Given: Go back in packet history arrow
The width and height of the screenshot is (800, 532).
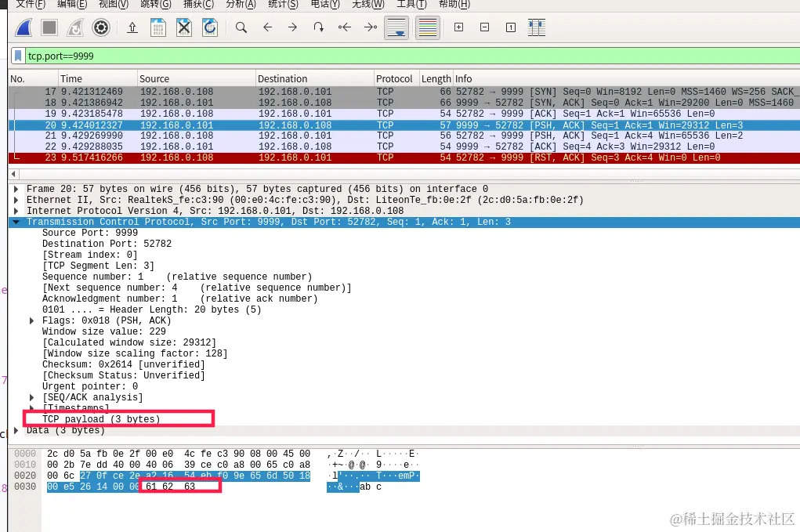Looking at the screenshot, I should tap(267, 27).
